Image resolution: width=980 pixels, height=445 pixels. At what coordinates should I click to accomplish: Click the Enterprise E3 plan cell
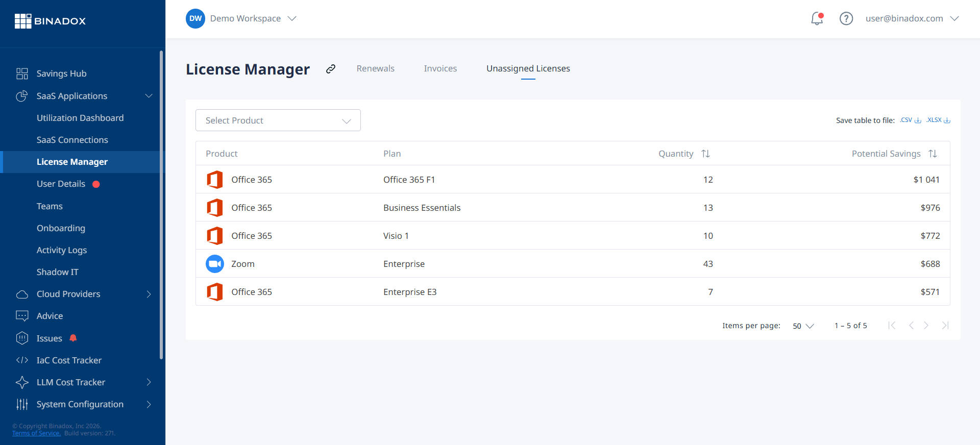pyautogui.click(x=410, y=292)
